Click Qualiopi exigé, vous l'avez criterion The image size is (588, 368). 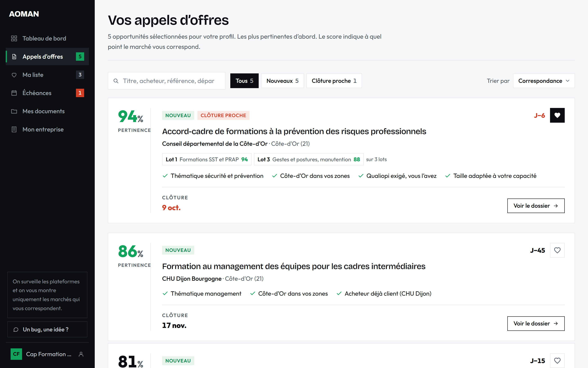point(398,176)
